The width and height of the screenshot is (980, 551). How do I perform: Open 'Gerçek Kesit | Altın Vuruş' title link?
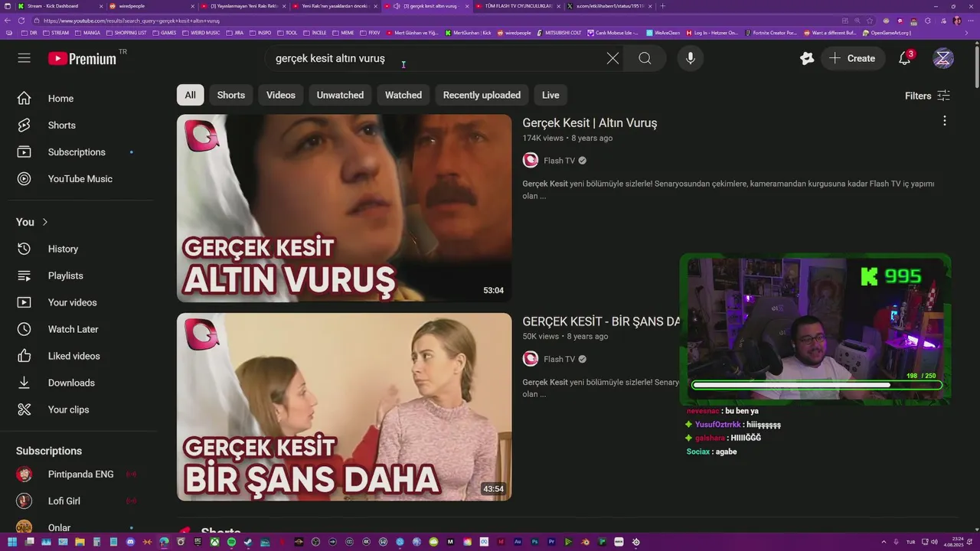590,122
